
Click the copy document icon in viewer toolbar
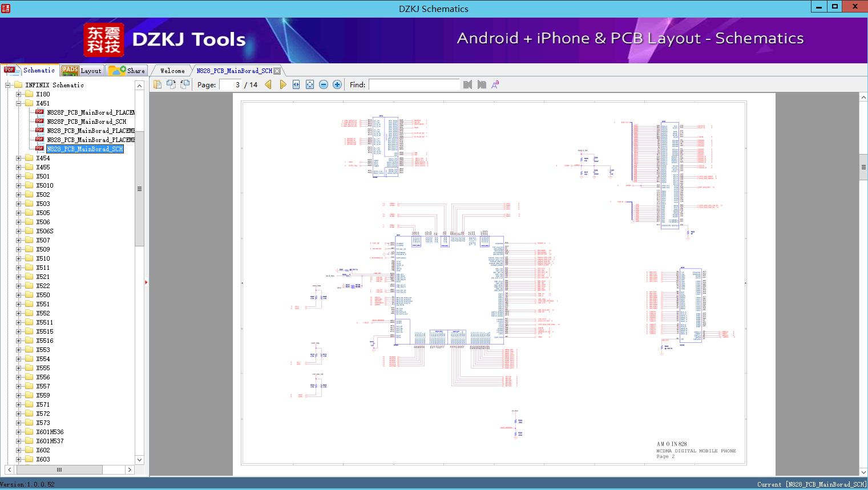pyautogui.click(x=158, y=84)
